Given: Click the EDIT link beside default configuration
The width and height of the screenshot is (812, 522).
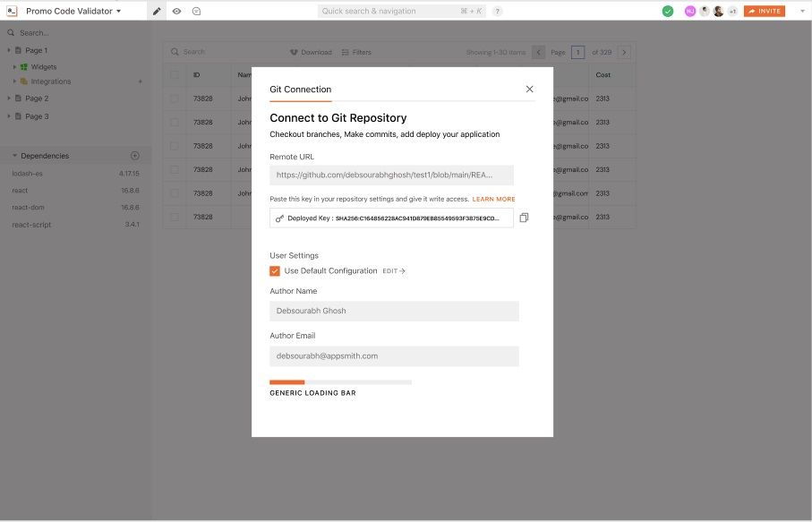Looking at the screenshot, I should click(x=394, y=270).
